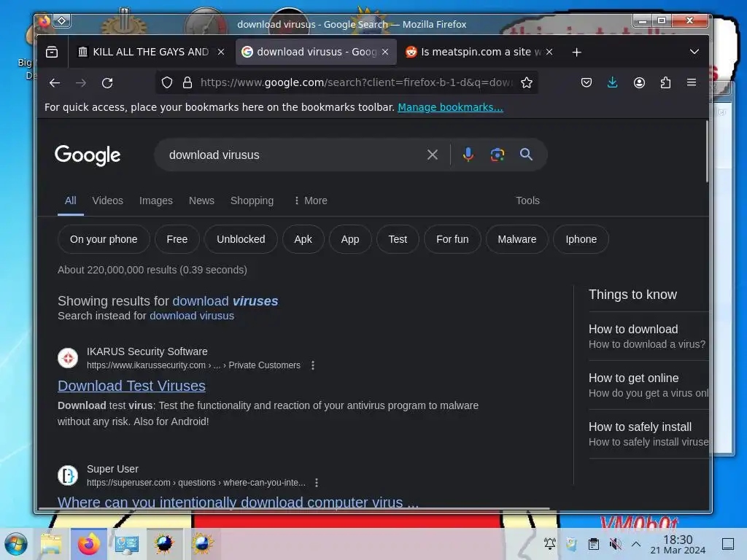The width and height of the screenshot is (747, 560).
Task: Show hidden tray icons with the up arrow
Action: 636,543
